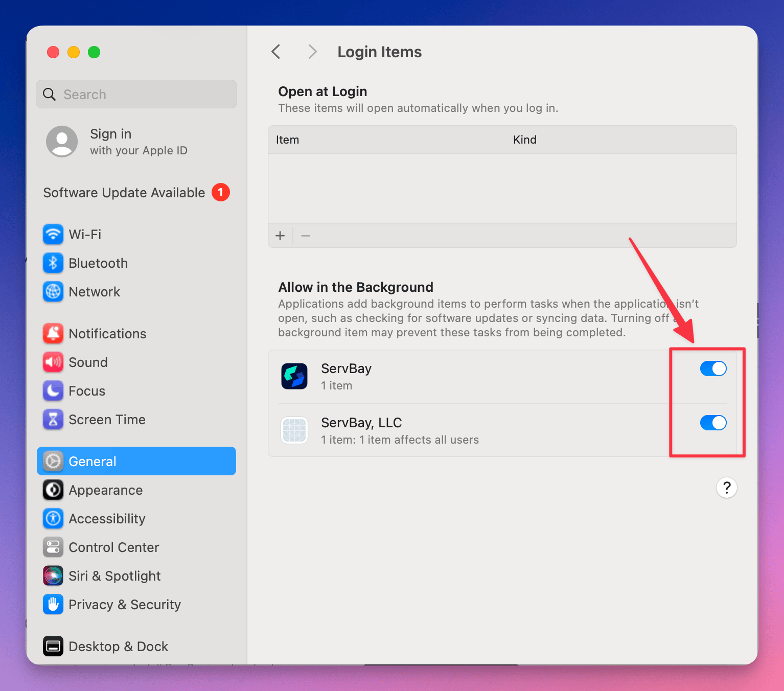Click the ServBay app icon
The width and height of the screenshot is (784, 691).
pos(294,376)
